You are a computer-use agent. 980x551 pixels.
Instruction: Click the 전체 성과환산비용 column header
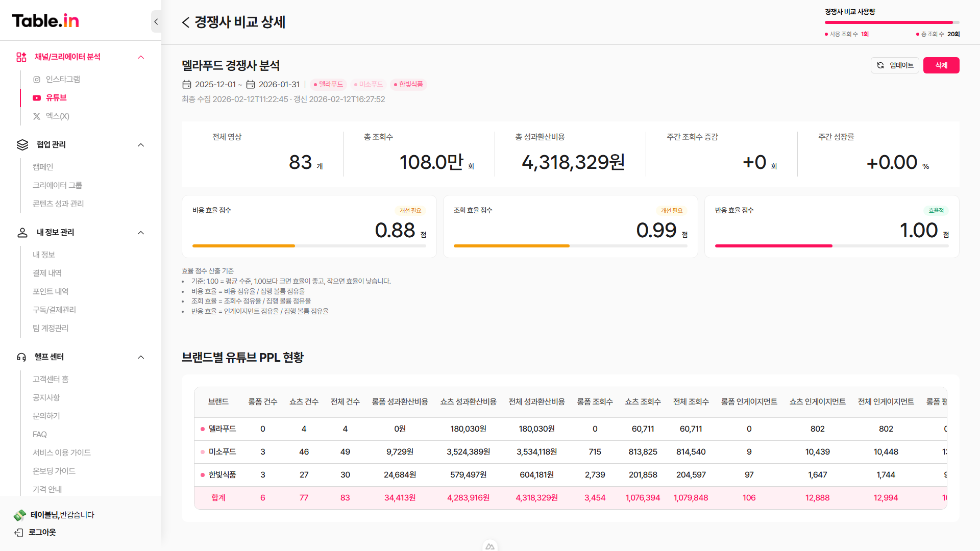[537, 402]
